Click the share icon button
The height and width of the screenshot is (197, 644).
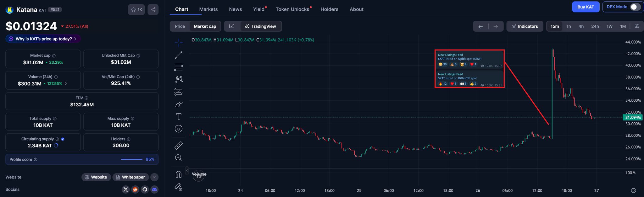click(153, 10)
